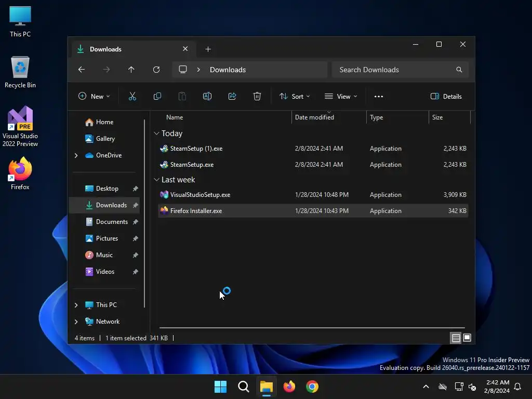This screenshot has width=532, height=399.
Task: Open Videos in the navigation pane
Action: point(105,272)
